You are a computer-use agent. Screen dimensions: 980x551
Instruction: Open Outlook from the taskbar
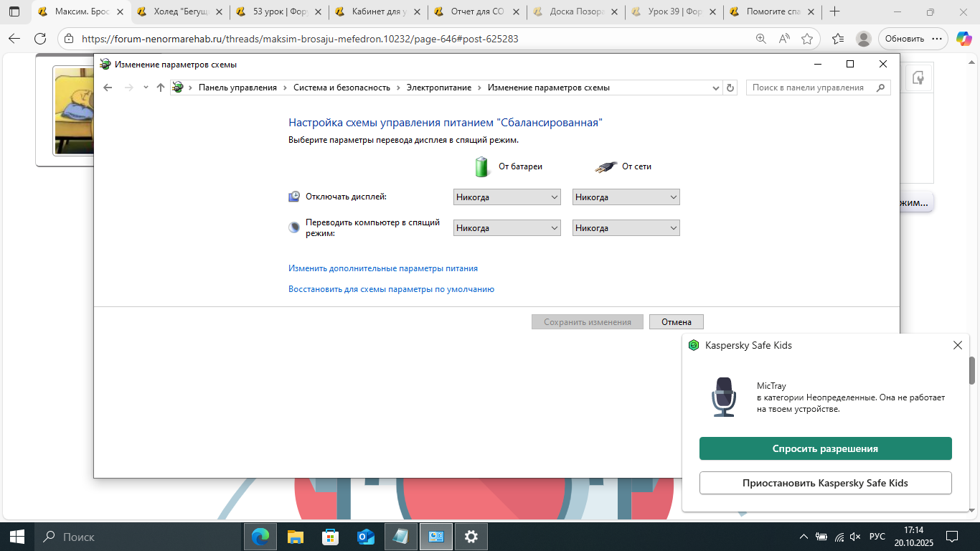pos(366,536)
